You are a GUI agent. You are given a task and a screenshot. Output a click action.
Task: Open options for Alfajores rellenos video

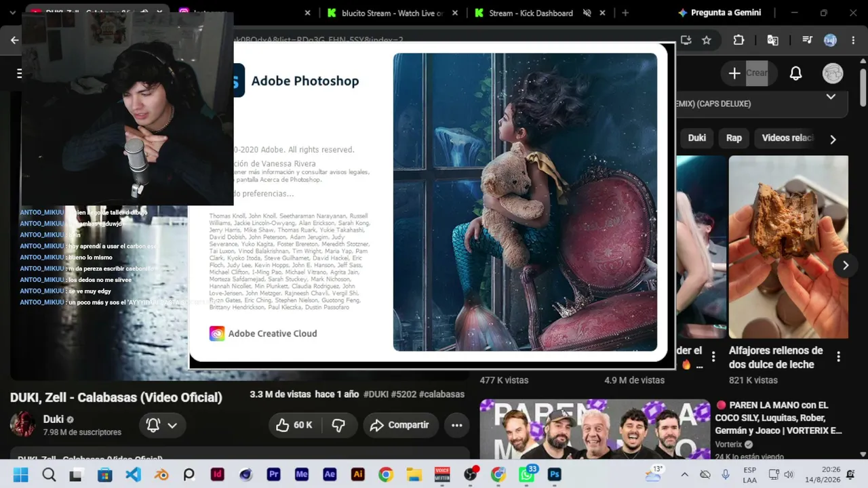click(x=838, y=357)
